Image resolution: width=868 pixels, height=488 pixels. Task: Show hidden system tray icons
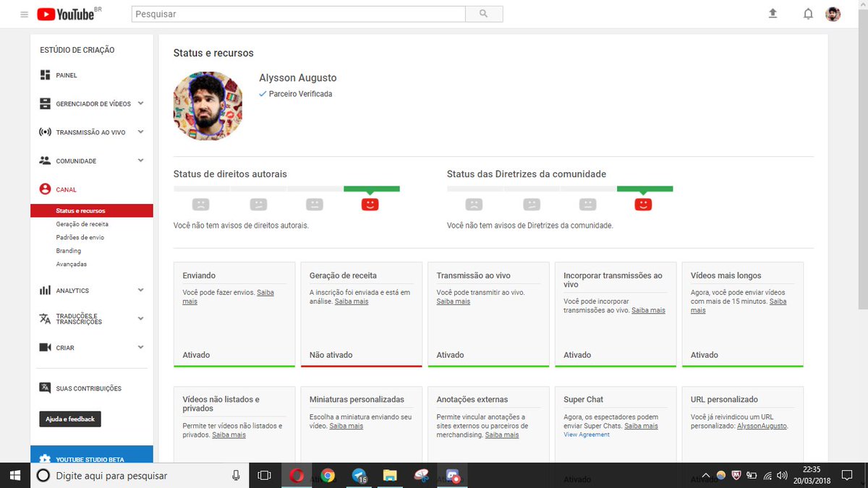coord(706,475)
